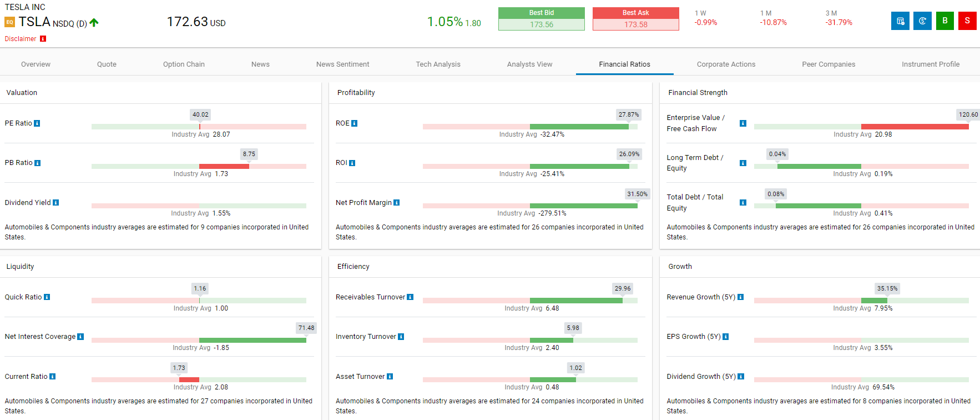Switch to the Overview tab
Image resolution: width=980 pixels, height=420 pixels.
pos(36,64)
